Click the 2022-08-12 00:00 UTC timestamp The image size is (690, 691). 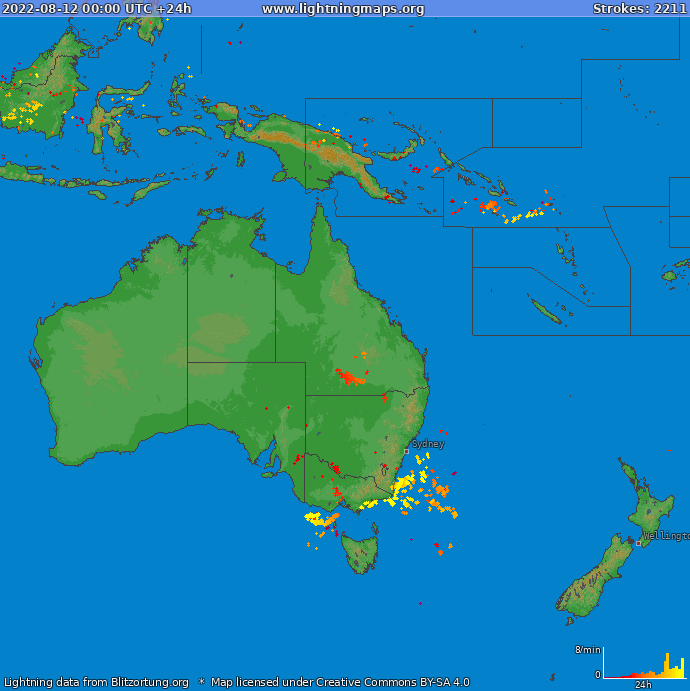[97, 9]
